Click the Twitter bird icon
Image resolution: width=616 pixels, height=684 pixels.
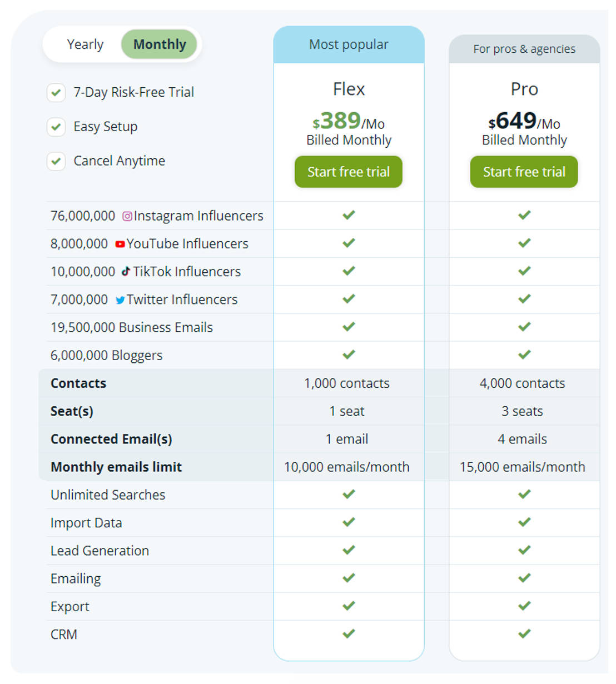[120, 300]
